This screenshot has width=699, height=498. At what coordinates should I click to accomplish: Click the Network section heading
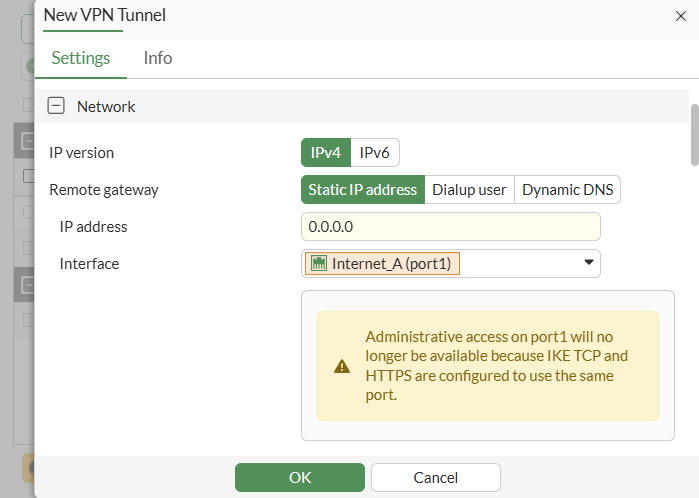106,106
